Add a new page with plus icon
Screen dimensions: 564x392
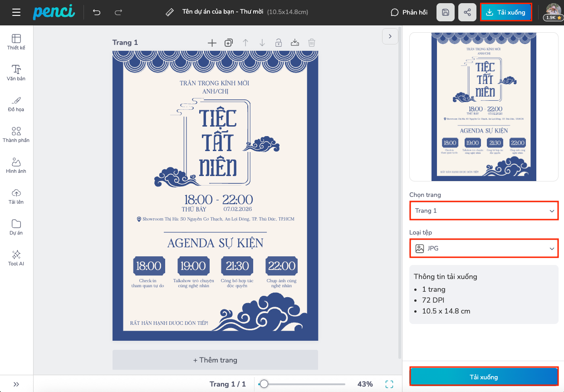tap(212, 43)
